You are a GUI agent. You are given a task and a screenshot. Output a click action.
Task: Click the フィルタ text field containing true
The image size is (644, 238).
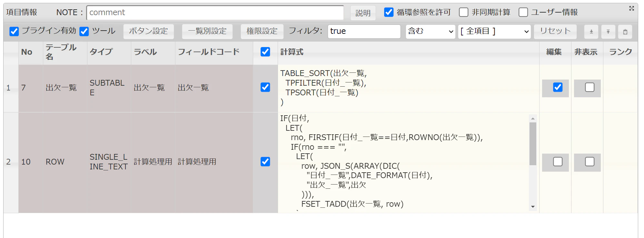pos(364,32)
